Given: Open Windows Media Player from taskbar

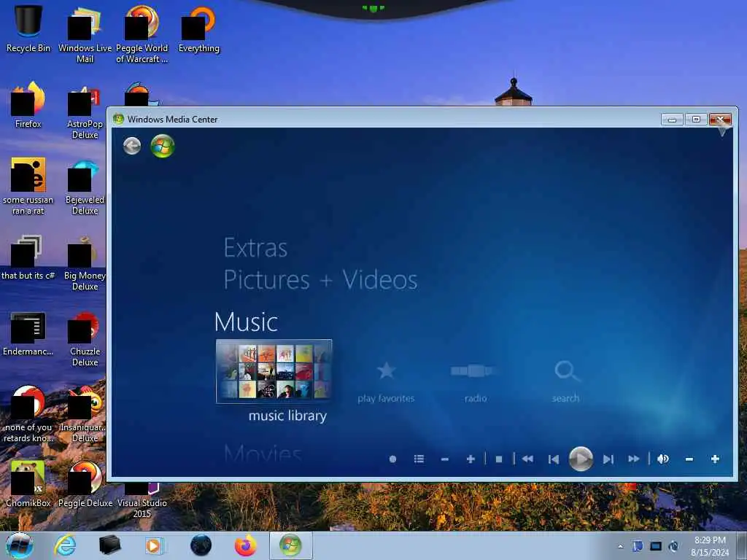Looking at the screenshot, I should (153, 545).
